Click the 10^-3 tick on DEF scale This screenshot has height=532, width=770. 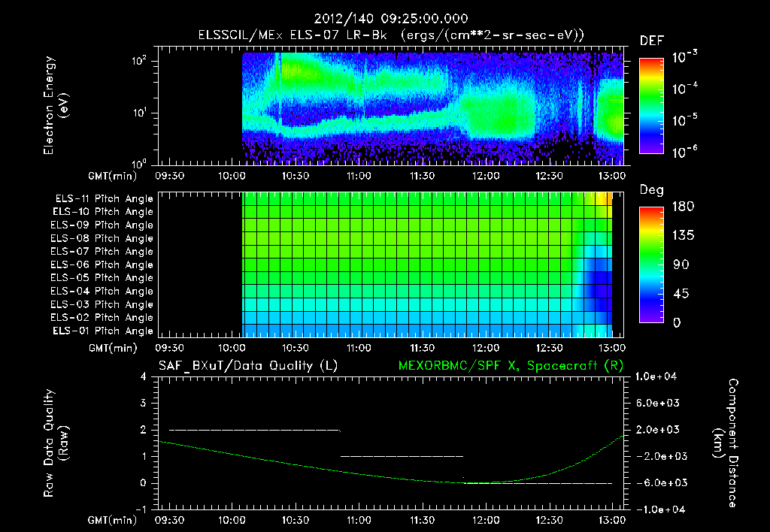coord(684,57)
